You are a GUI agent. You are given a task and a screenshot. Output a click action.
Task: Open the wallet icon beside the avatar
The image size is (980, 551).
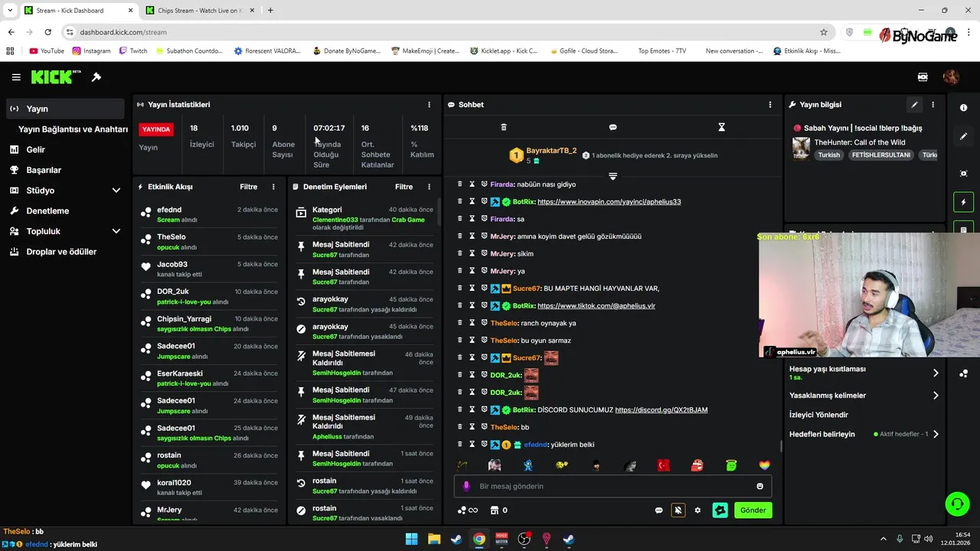click(x=923, y=77)
